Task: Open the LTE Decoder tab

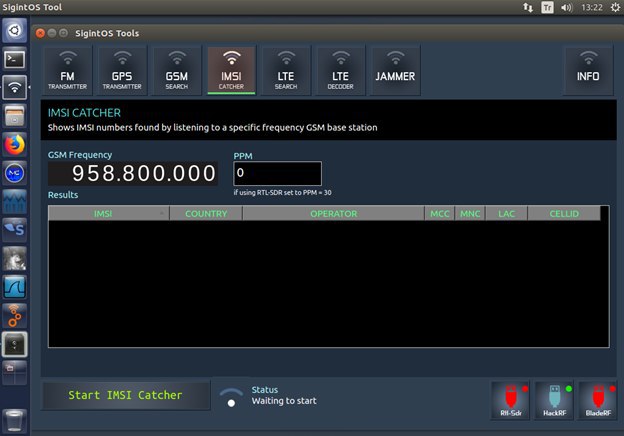Action: tap(341, 70)
